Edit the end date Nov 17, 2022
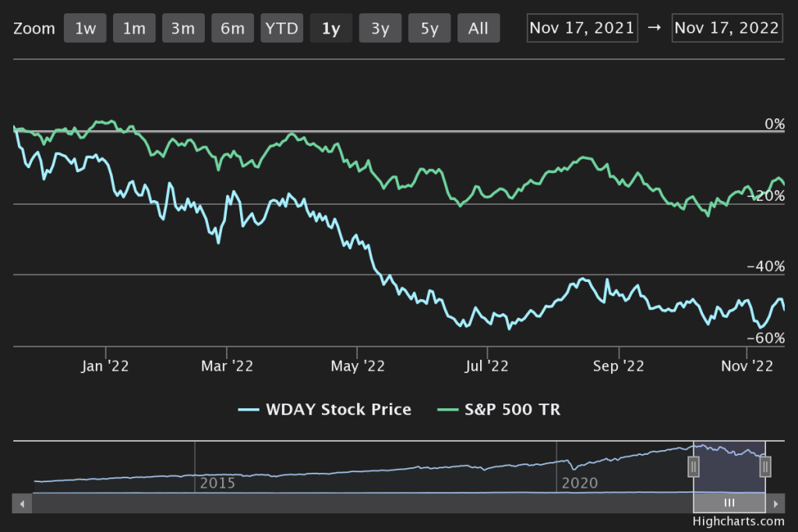This screenshot has width=798, height=532. click(727, 28)
